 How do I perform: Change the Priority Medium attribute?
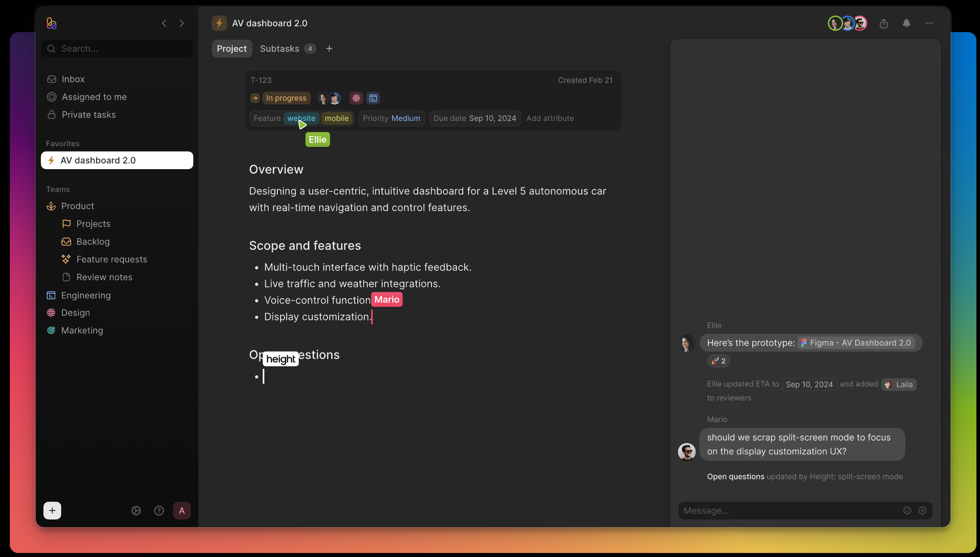[x=392, y=118]
